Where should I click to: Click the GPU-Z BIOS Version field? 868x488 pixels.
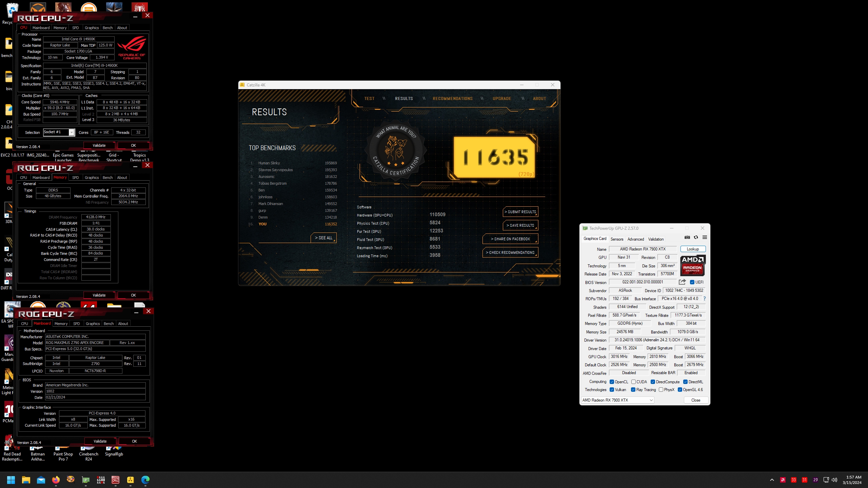tap(643, 282)
